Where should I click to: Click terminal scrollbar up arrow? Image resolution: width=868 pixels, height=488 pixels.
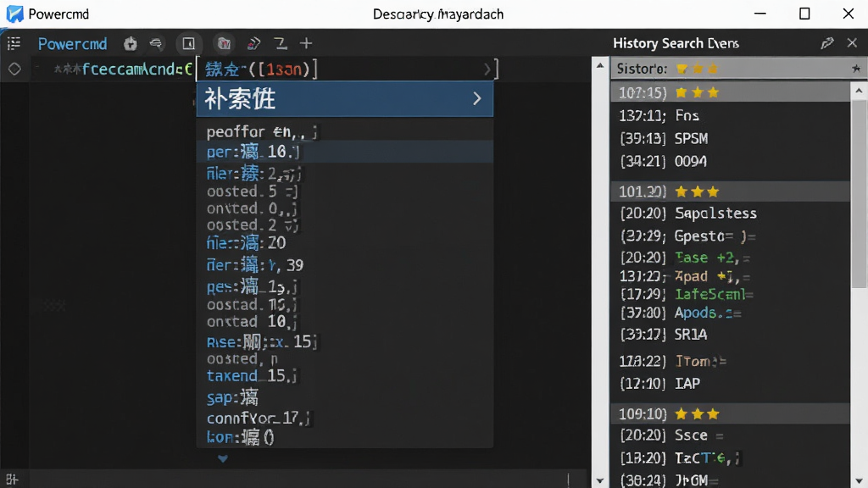click(x=600, y=65)
